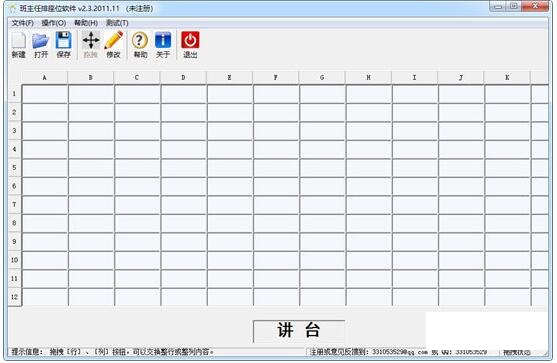557x363 pixels.
Task: Open the 测试(T) menu
Action: pyautogui.click(x=117, y=23)
